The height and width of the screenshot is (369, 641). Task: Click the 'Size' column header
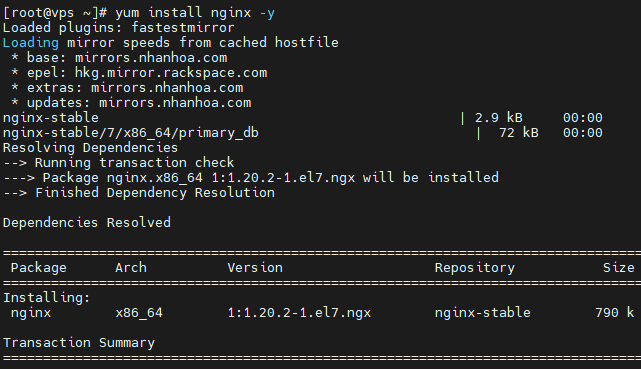tap(619, 268)
